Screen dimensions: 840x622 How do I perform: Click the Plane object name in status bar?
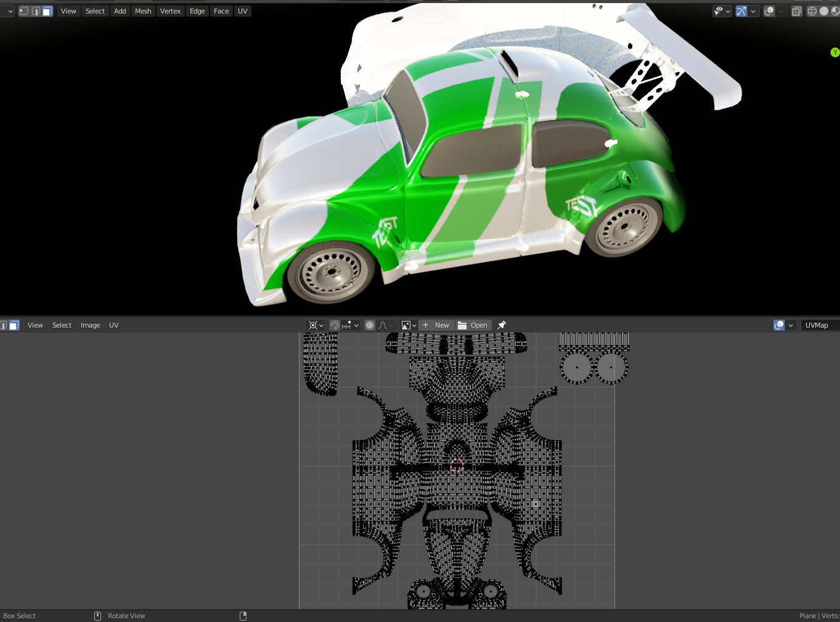point(807,616)
